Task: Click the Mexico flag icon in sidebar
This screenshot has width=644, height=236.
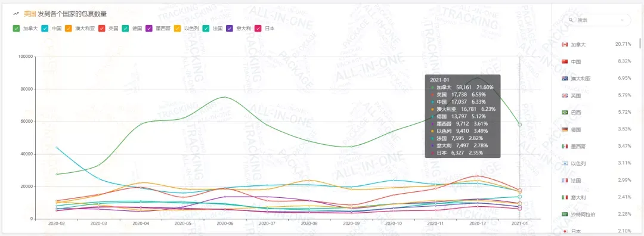Action: click(564, 146)
